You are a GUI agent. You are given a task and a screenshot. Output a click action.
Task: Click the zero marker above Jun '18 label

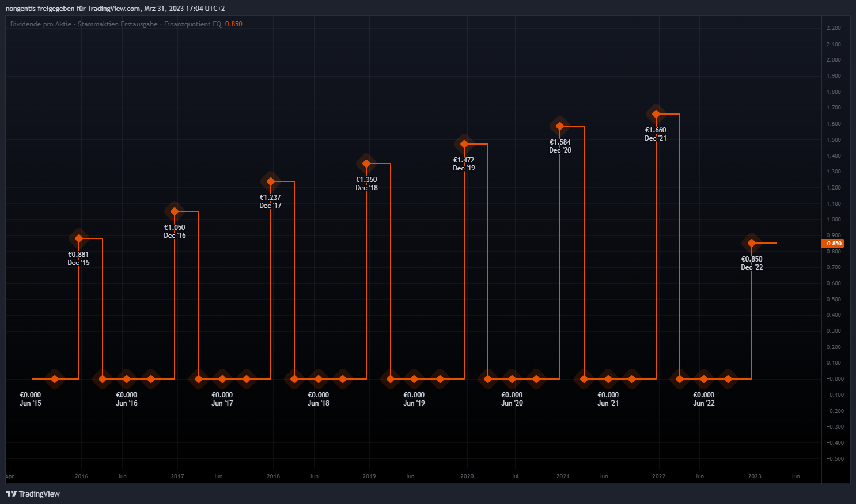pos(319,379)
